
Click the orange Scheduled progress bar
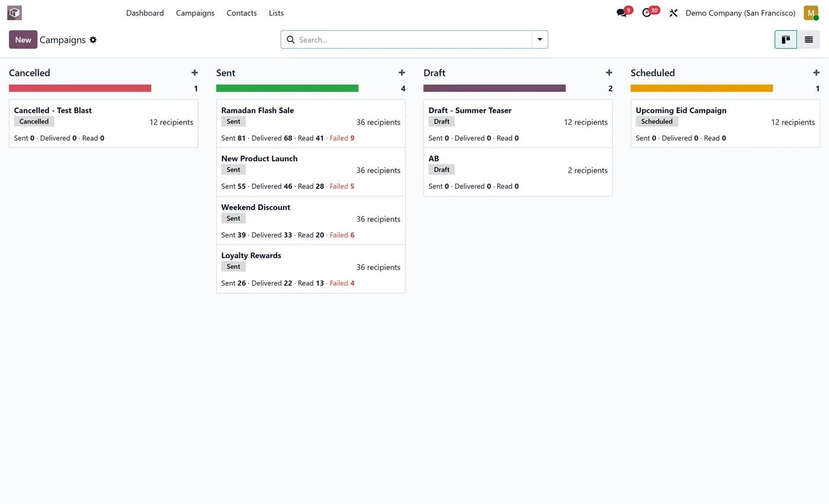pos(702,88)
